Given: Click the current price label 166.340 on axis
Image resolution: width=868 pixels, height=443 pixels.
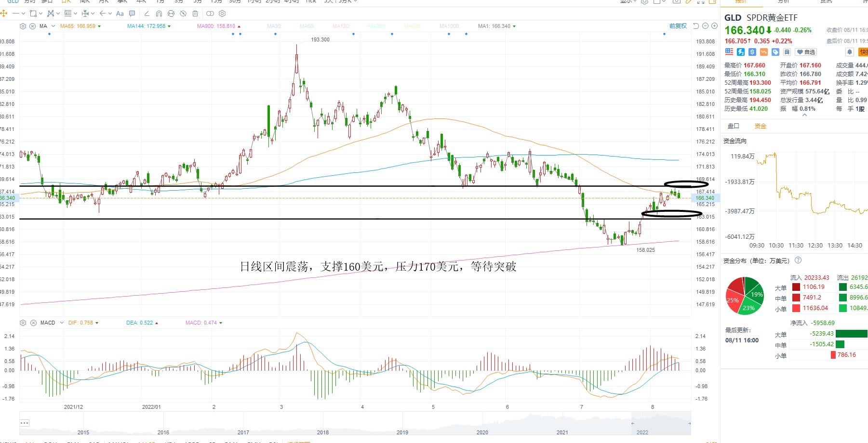Looking at the screenshot, I should 705,198.
